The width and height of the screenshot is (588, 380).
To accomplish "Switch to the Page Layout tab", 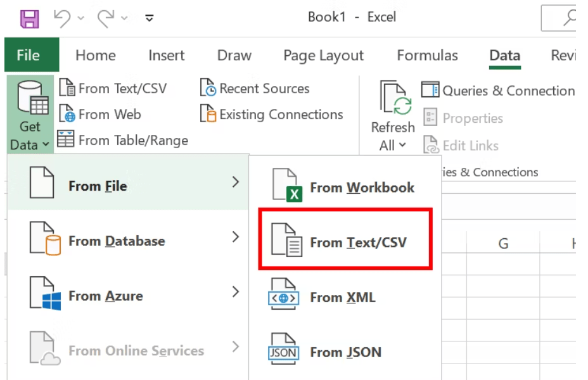I will tap(323, 56).
